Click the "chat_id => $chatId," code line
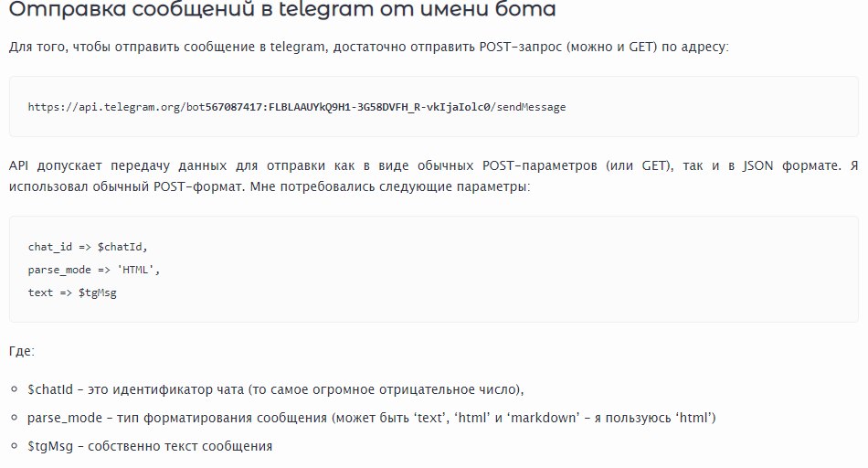The image size is (868, 468). click(x=88, y=247)
